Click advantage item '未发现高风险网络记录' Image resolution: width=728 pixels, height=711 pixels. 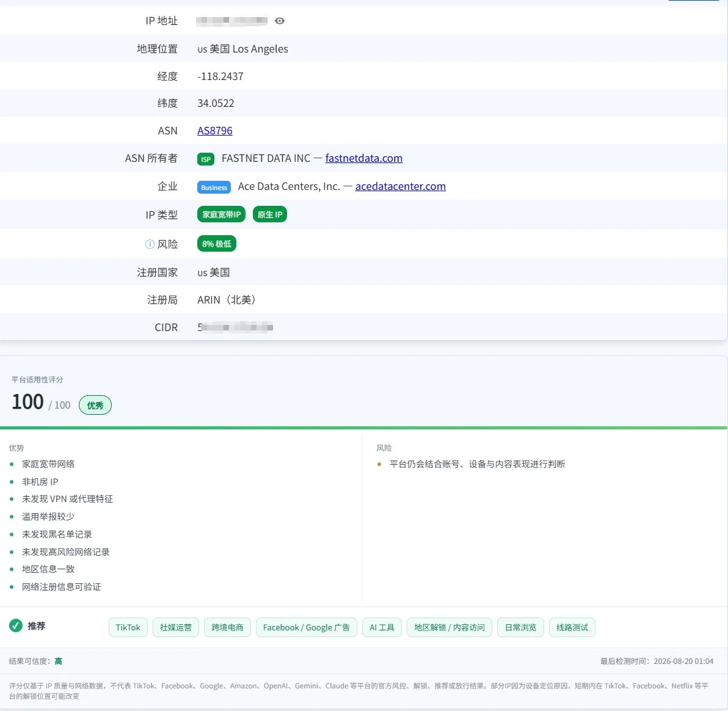click(66, 552)
